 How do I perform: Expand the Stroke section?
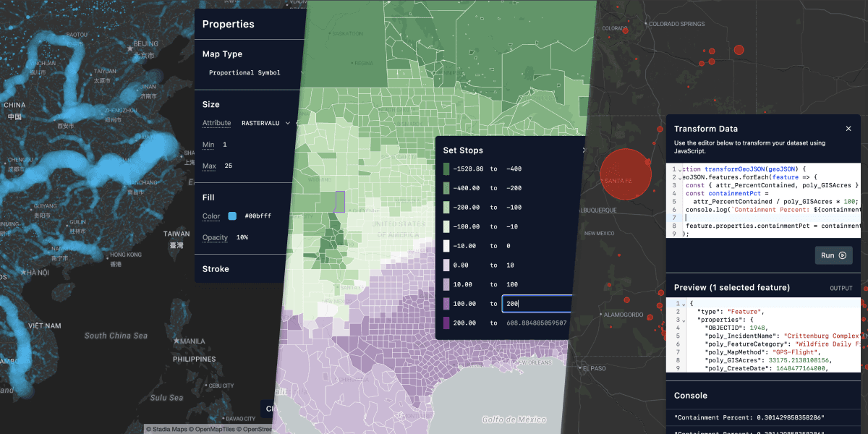click(216, 269)
